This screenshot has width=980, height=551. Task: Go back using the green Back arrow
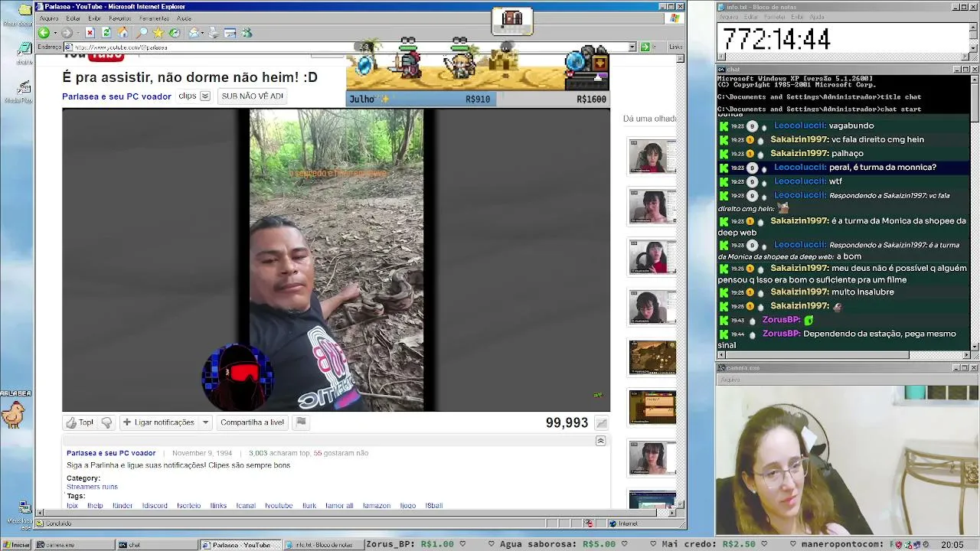[44, 33]
